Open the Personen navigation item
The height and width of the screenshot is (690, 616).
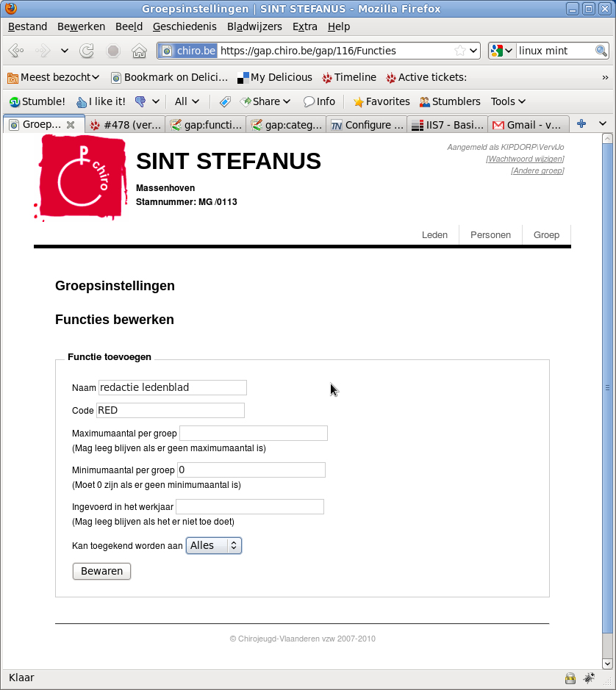(x=490, y=235)
